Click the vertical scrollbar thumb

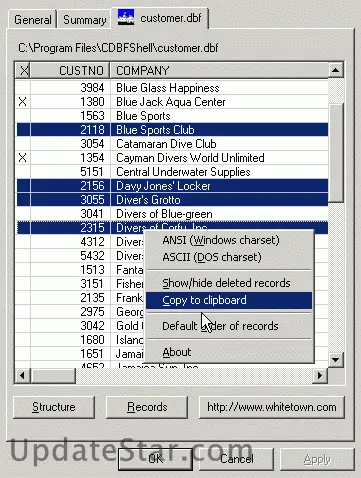336,153
